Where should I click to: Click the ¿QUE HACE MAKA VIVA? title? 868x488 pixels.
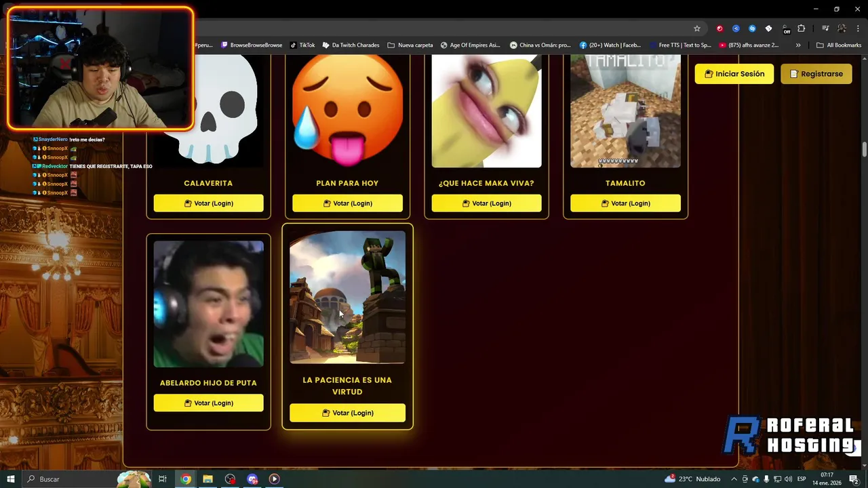[486, 183]
